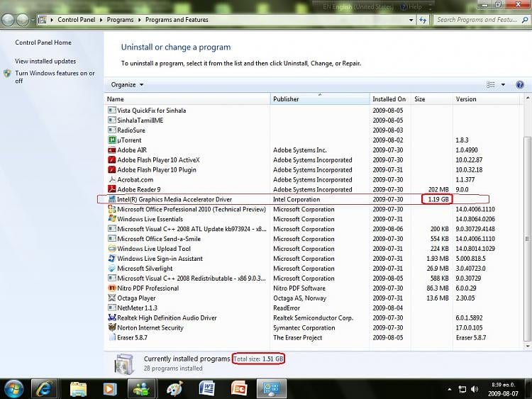532x399 pixels.
Task: Select Microsoft Office Professional 2010 icon
Action: 111,209
